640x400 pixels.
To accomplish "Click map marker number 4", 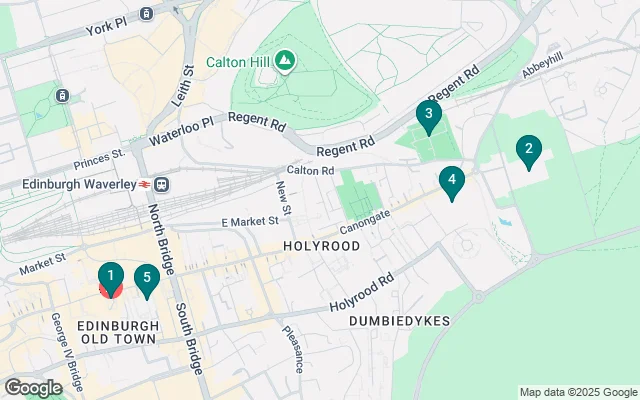I will [x=451, y=184].
